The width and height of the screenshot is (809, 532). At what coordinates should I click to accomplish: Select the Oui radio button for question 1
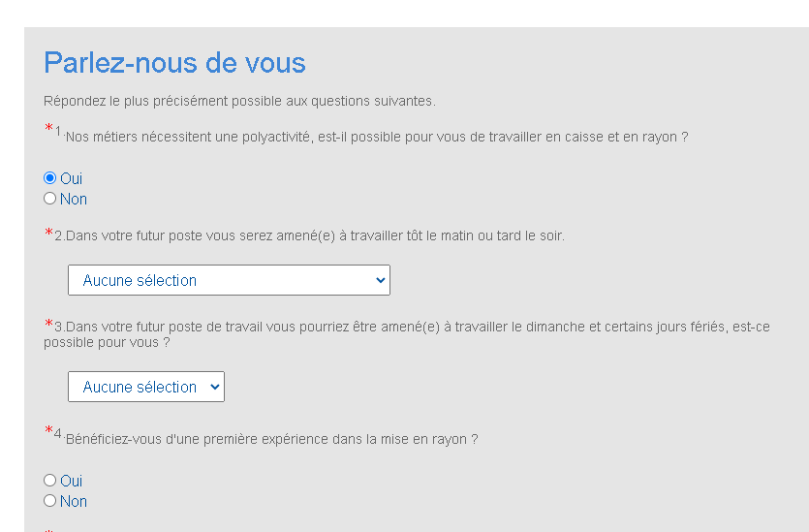pos(50,178)
